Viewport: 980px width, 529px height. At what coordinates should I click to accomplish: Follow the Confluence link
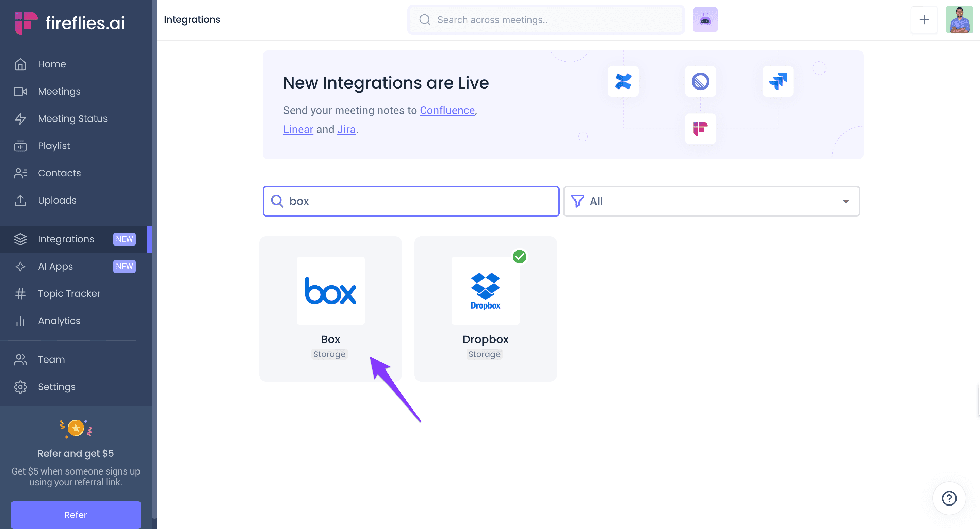447,110
